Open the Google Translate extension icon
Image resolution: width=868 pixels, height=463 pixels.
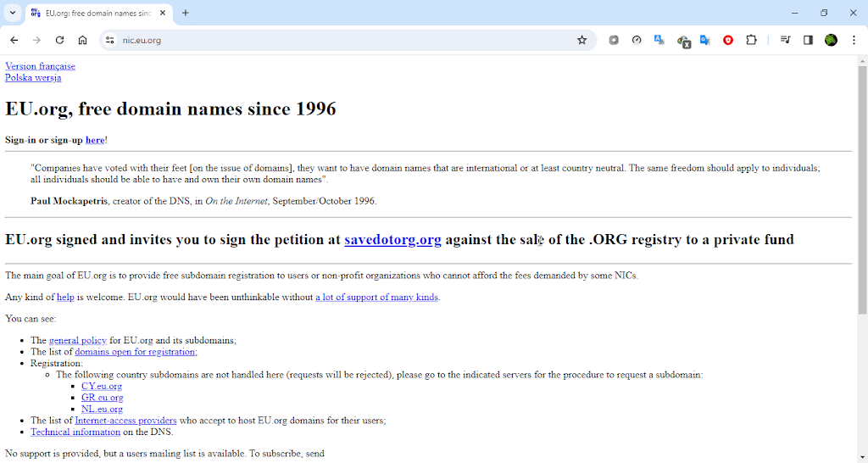pos(704,40)
